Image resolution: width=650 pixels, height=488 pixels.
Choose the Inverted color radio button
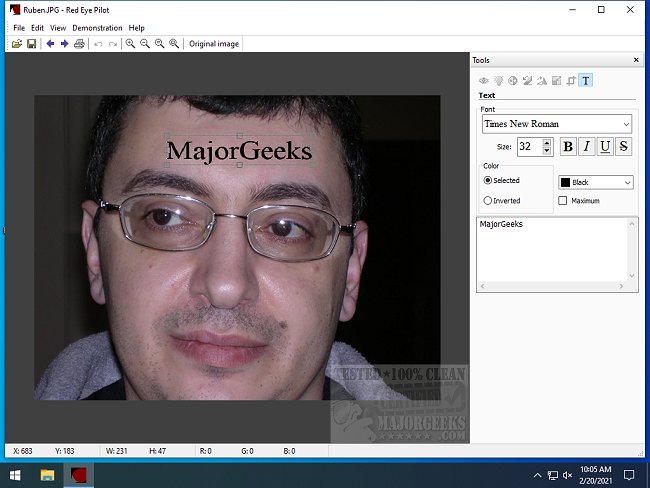point(488,201)
